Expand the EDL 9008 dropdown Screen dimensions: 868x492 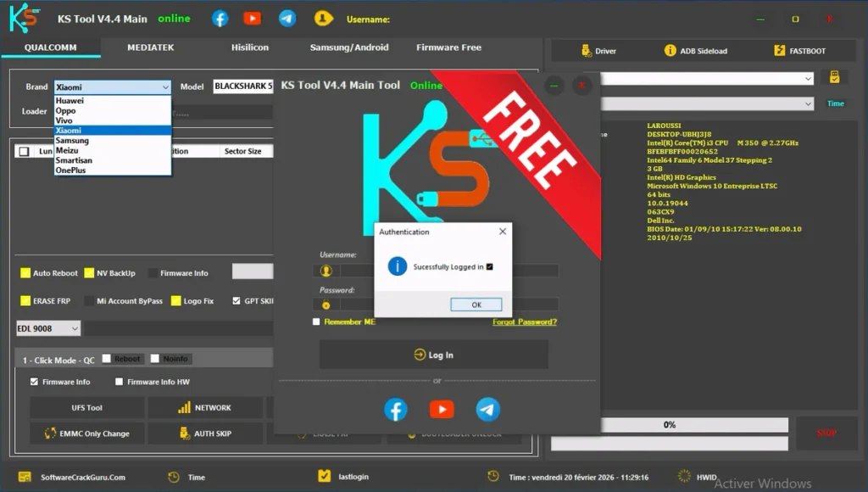[74, 328]
